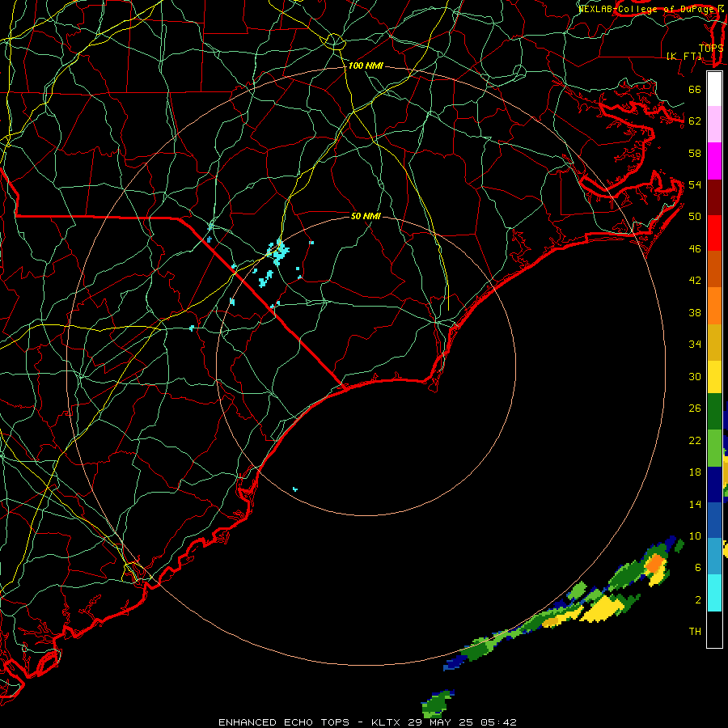Click the "6" legend value
This screenshot has height=728, width=728.
click(698, 568)
